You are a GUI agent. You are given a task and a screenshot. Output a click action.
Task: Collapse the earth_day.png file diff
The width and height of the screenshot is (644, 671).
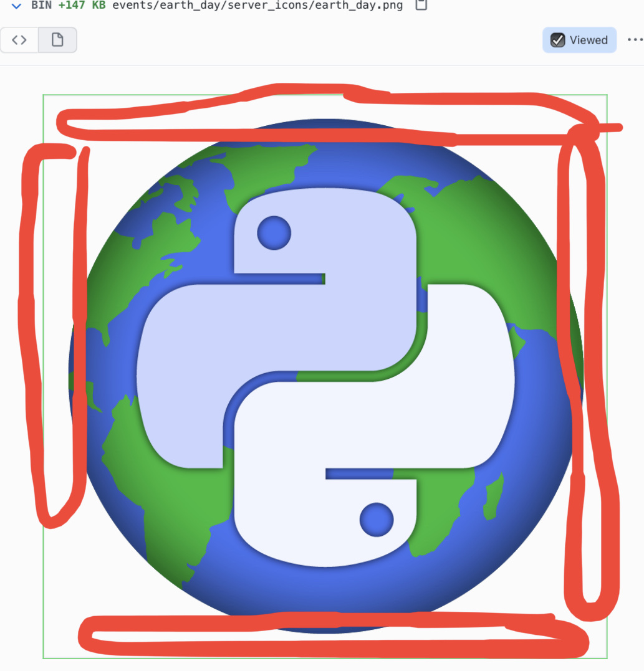(x=16, y=6)
